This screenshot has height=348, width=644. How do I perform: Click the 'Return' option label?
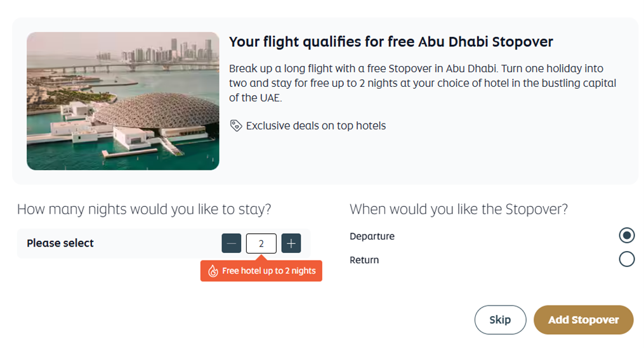click(364, 260)
